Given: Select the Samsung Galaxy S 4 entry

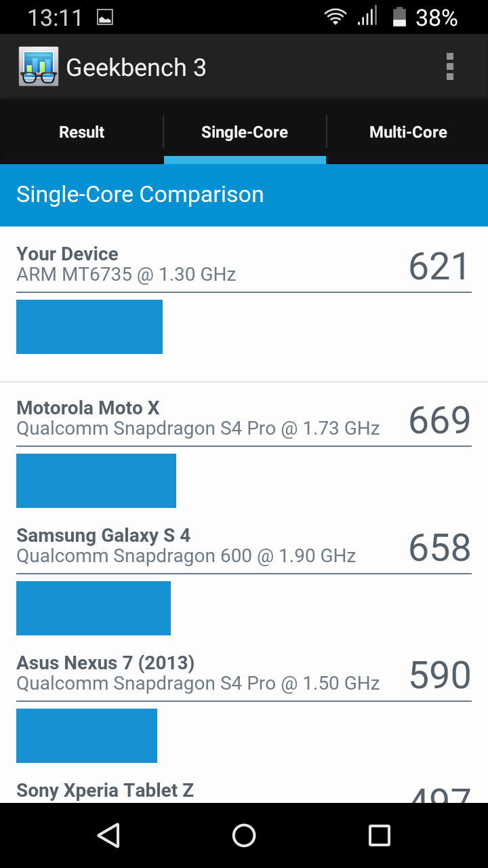Looking at the screenshot, I should tap(244, 580).
